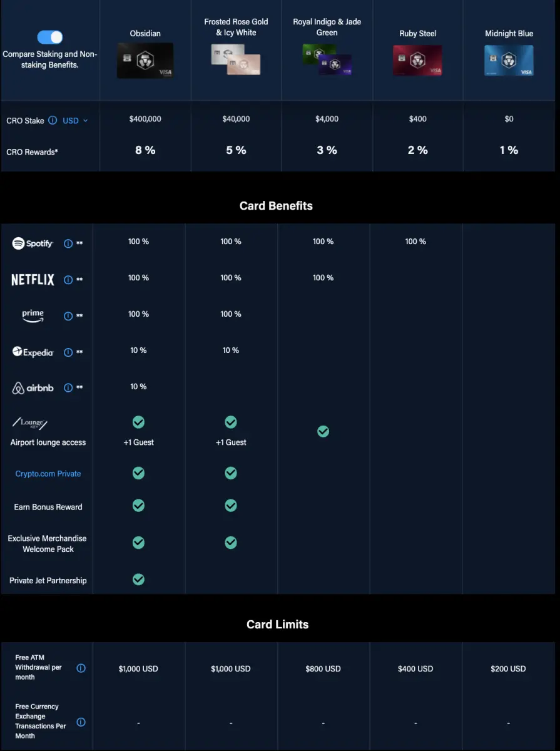Click the Private Jet Partnership checkmark
560x751 pixels.
point(139,580)
